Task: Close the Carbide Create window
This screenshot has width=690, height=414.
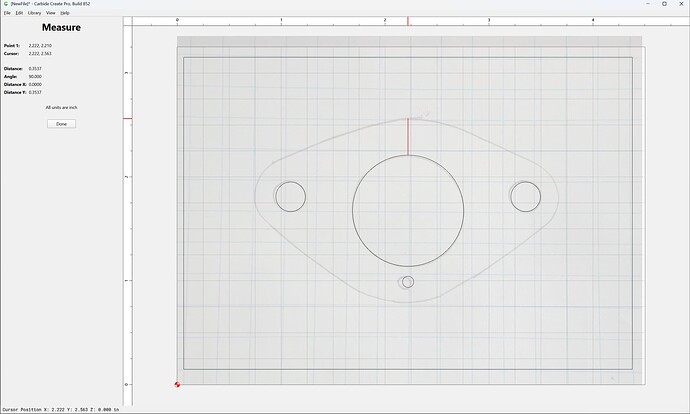Action: pyautogui.click(x=681, y=4)
